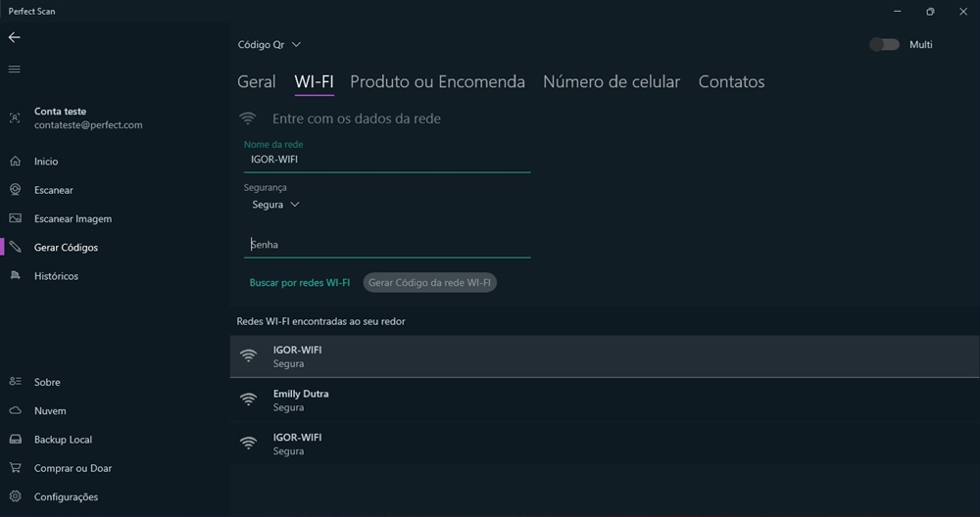Select the WI-FI tab
The width and height of the screenshot is (980, 517).
click(314, 82)
